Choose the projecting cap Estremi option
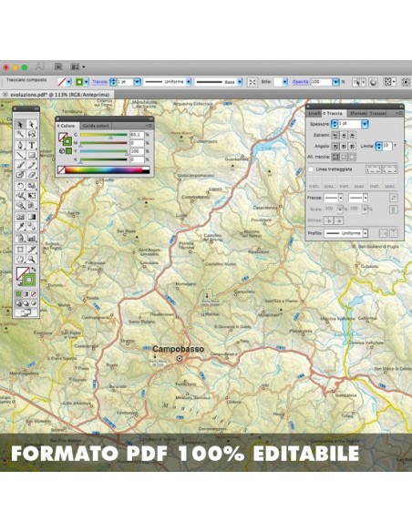Viewport: 412px width, 532px height. [352, 135]
